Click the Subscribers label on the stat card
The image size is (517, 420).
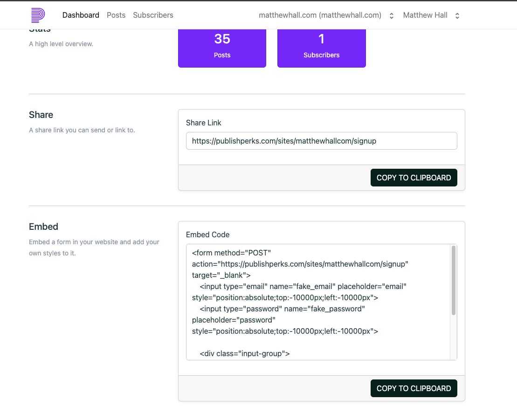tap(321, 55)
